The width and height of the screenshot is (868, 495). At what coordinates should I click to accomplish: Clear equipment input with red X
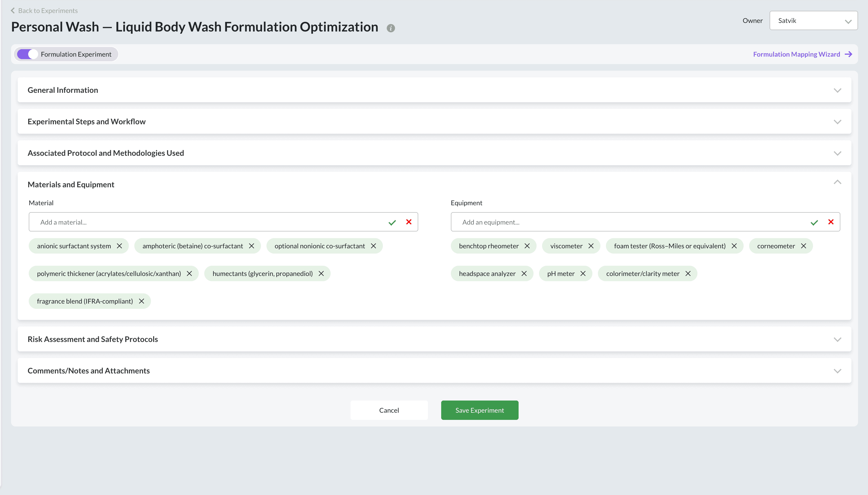[831, 222]
